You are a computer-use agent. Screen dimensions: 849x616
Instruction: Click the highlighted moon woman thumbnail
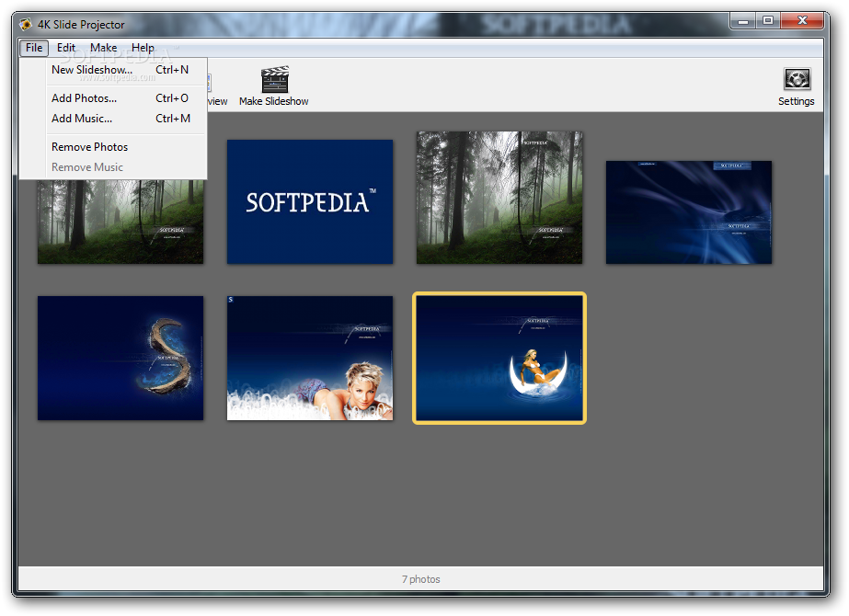[x=499, y=358]
